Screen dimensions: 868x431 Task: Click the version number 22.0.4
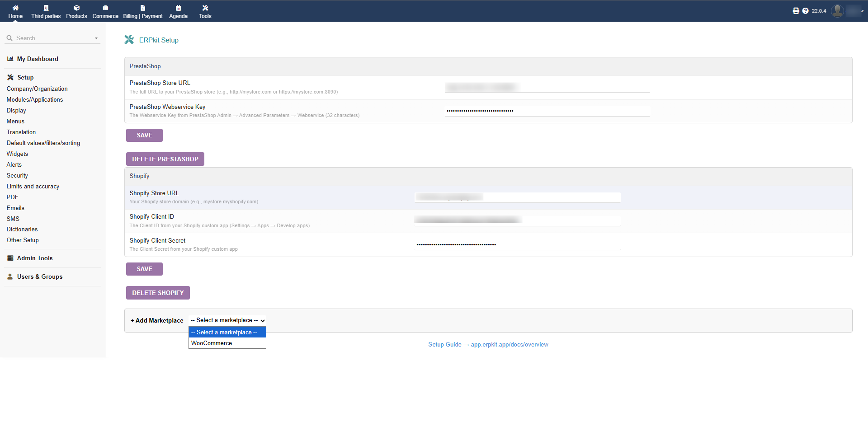819,11
